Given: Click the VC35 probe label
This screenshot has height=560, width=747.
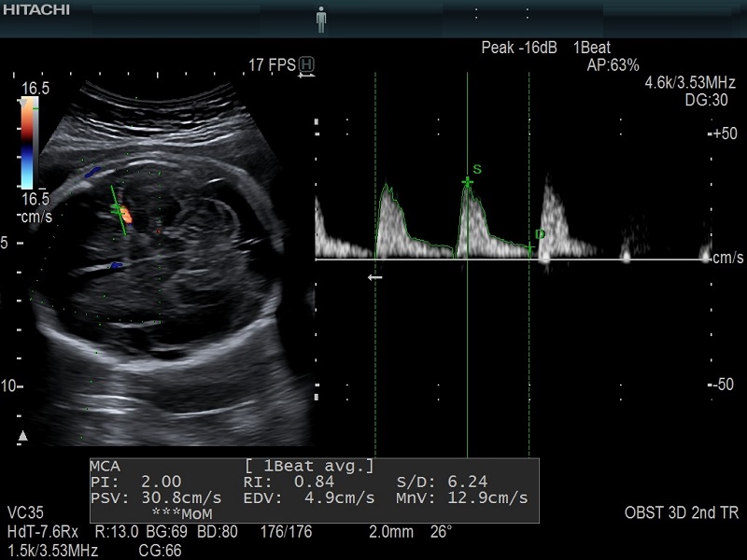Looking at the screenshot, I should (x=27, y=512).
